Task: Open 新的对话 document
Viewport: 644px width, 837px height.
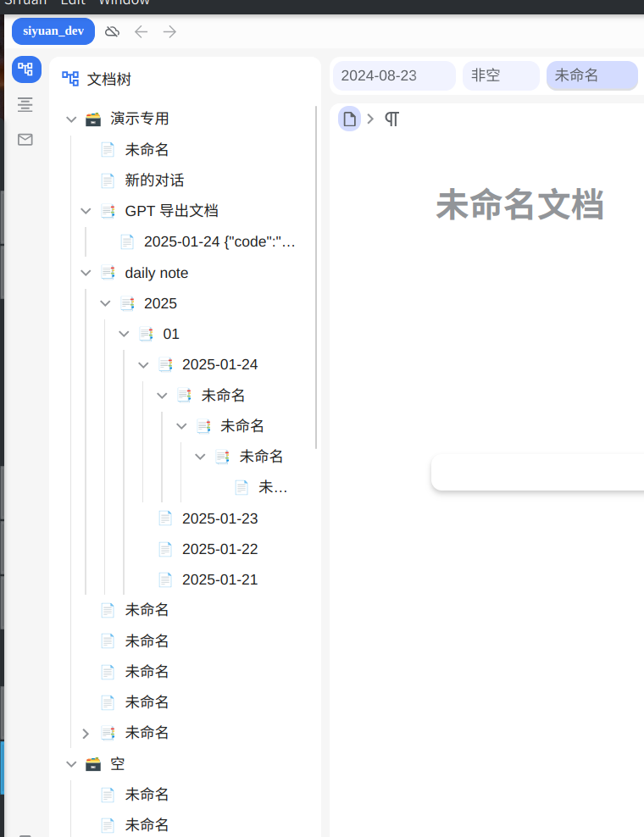Action: 153,180
